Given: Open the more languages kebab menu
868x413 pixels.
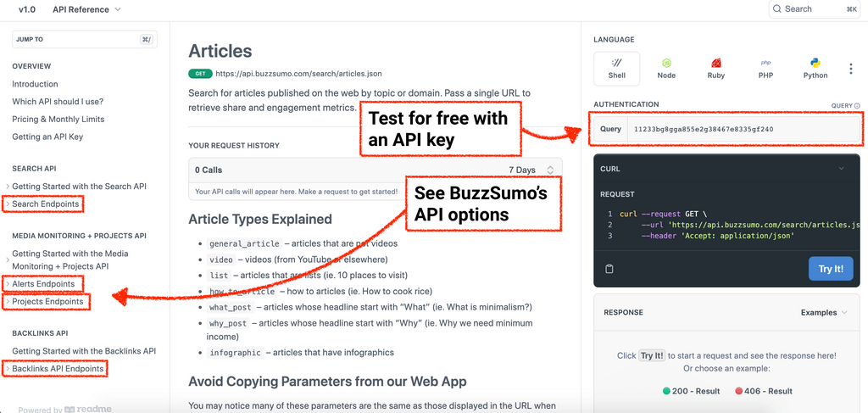Looking at the screenshot, I should tap(850, 69).
